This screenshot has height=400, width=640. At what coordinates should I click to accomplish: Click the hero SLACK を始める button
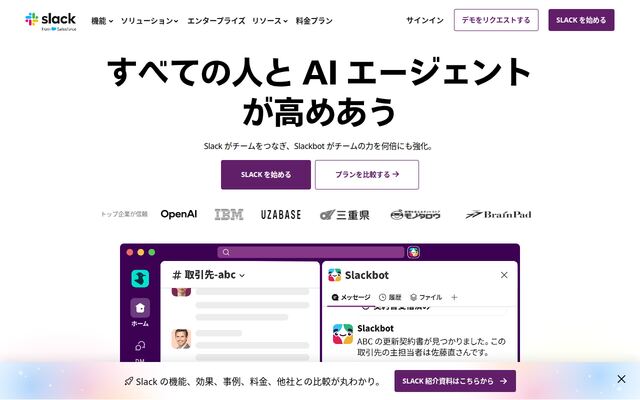[x=266, y=175]
